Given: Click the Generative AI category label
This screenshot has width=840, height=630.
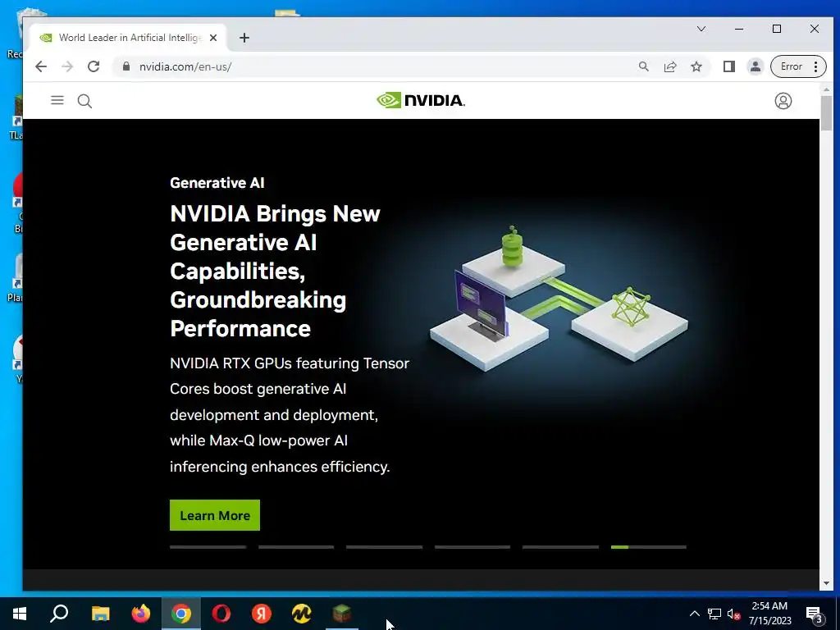Looking at the screenshot, I should tap(217, 183).
